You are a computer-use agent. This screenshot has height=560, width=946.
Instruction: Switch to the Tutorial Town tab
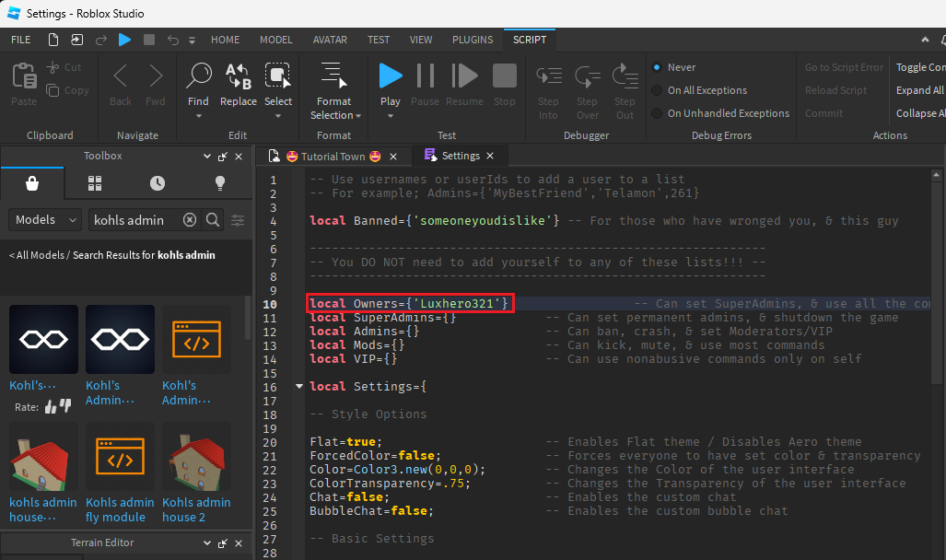[333, 157]
